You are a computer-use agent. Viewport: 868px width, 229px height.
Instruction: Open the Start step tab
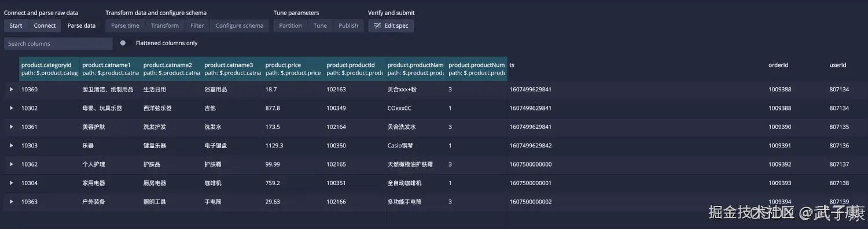pyautogui.click(x=16, y=25)
